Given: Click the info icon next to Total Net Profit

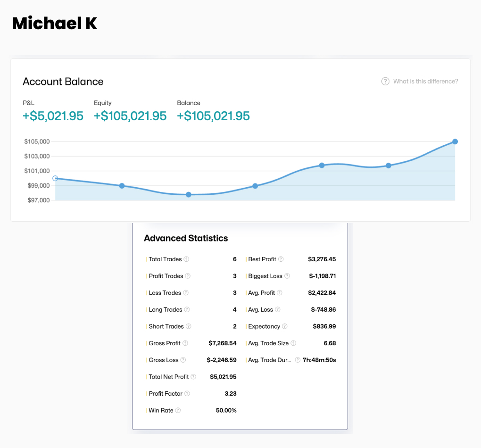Looking at the screenshot, I should click(193, 377).
